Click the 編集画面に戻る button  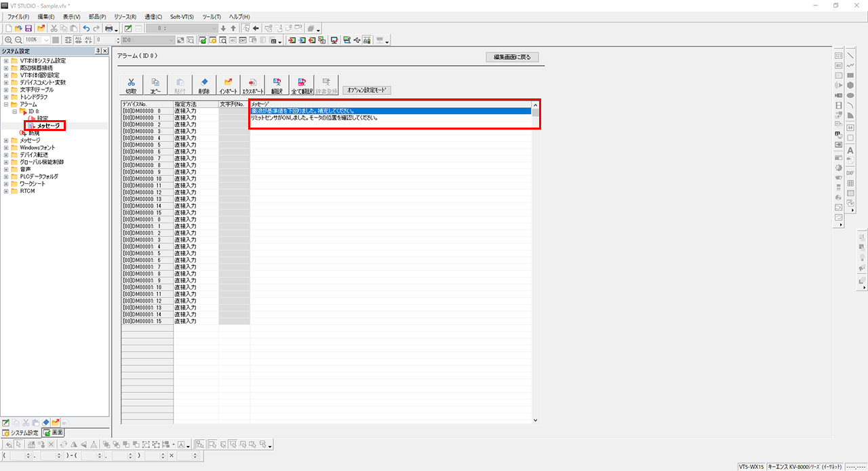coord(512,57)
